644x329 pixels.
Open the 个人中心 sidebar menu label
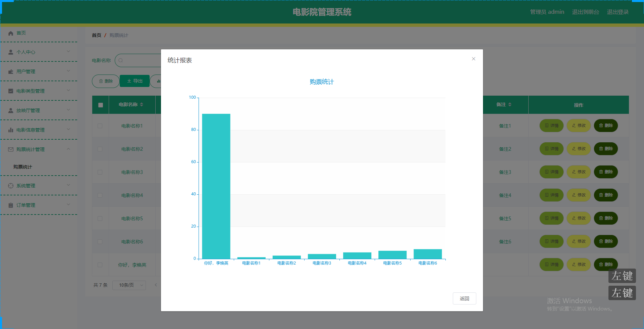click(x=26, y=52)
